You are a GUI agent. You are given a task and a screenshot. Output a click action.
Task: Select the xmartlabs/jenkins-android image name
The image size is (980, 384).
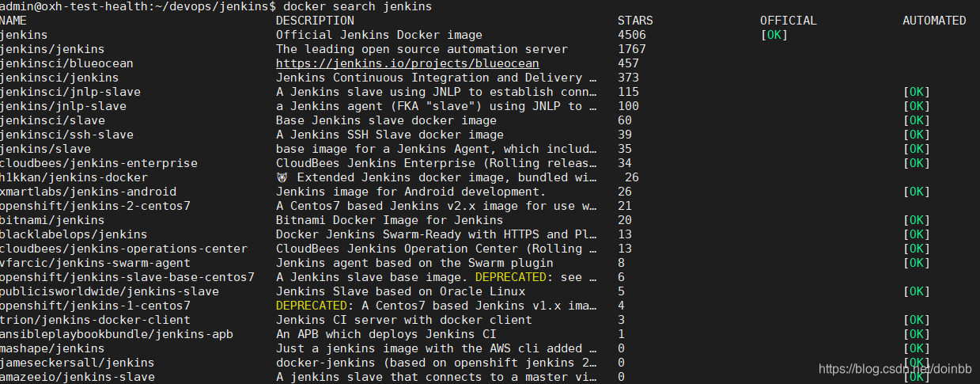(88, 192)
